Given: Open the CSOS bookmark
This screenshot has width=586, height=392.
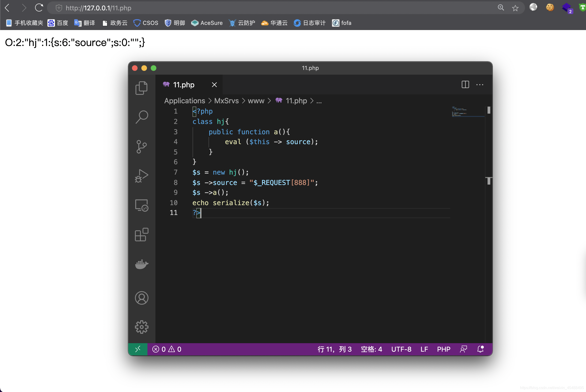Looking at the screenshot, I should [146, 23].
